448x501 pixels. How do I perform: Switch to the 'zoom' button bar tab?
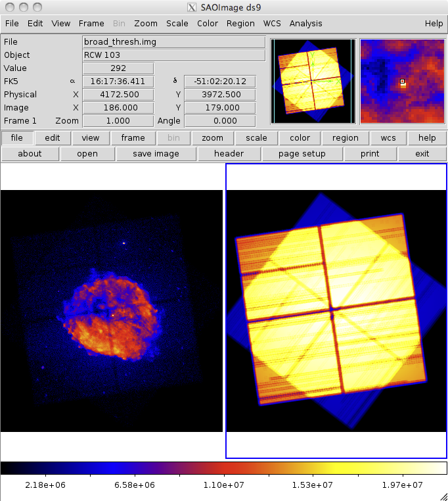coord(212,138)
